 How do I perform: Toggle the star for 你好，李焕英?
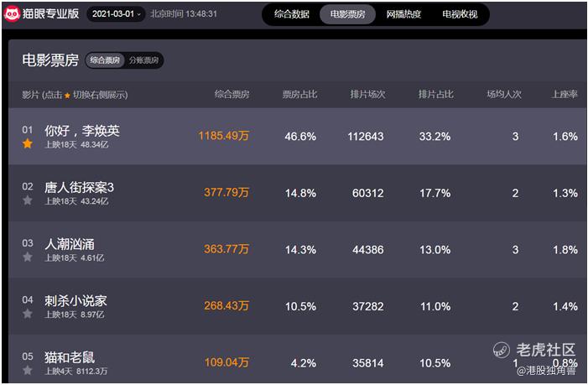point(28,143)
